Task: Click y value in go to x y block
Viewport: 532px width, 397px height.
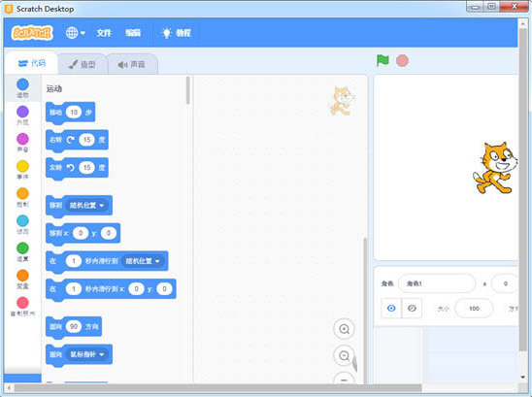Action: pos(109,233)
